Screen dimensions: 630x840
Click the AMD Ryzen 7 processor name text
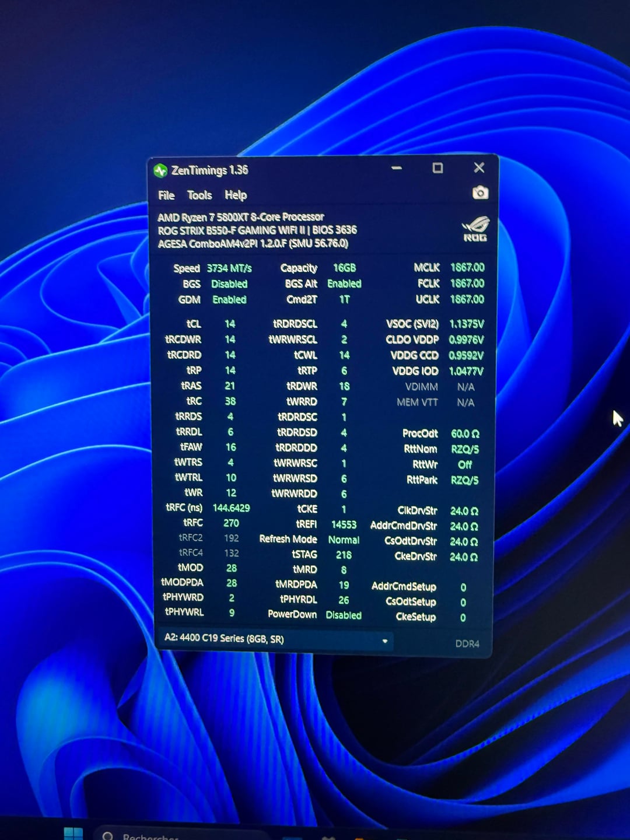click(x=240, y=217)
